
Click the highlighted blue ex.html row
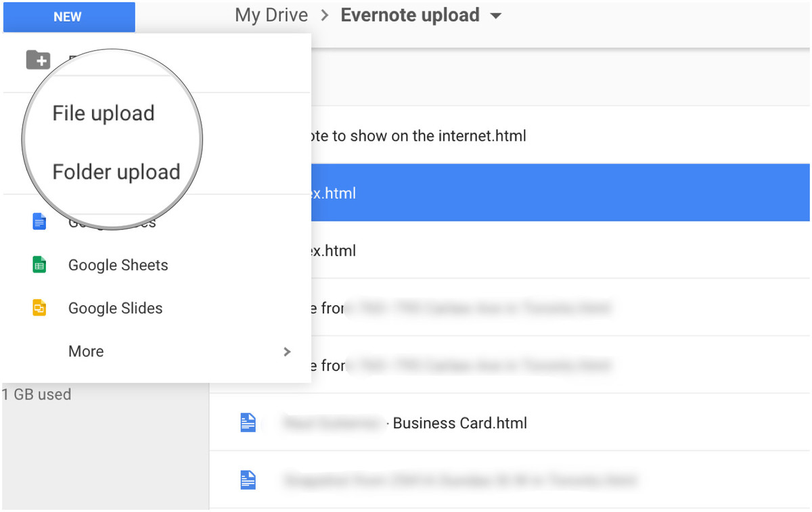click(560, 193)
